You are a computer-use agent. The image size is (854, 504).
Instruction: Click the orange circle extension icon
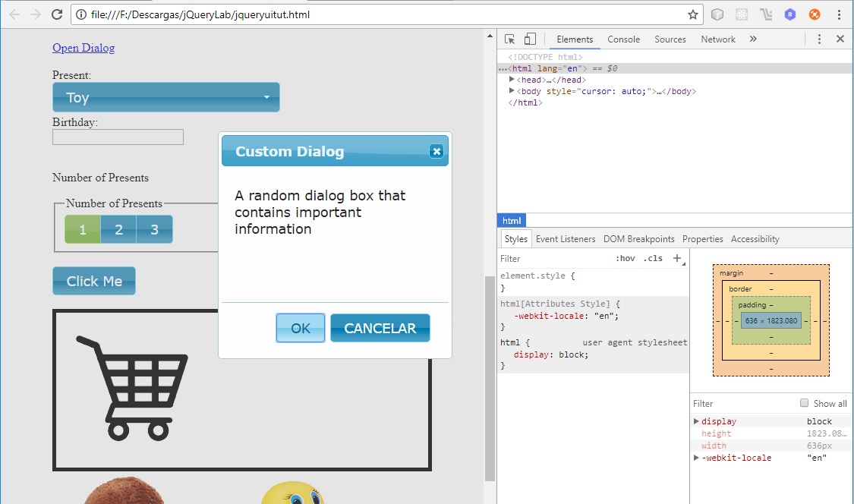pos(815,14)
